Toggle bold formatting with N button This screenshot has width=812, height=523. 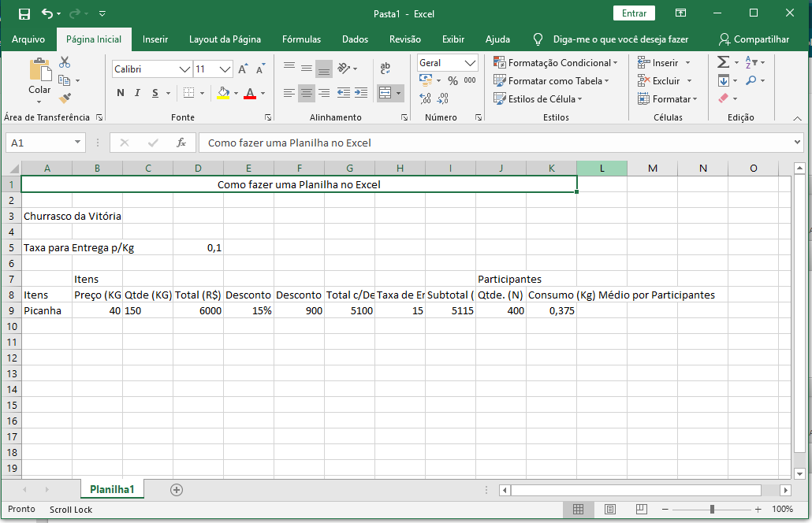click(x=121, y=93)
